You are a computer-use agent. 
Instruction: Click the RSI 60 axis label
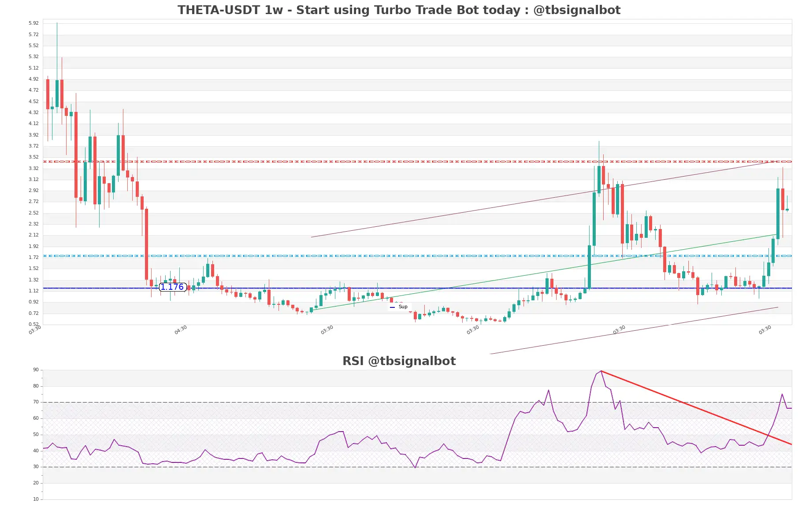pyautogui.click(x=36, y=418)
